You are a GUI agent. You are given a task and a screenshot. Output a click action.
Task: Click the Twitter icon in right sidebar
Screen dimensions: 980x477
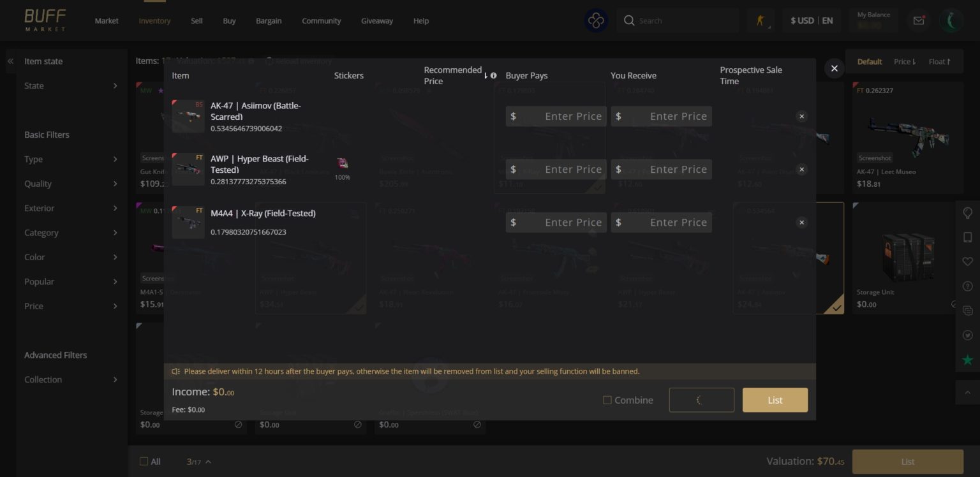pyautogui.click(x=967, y=335)
